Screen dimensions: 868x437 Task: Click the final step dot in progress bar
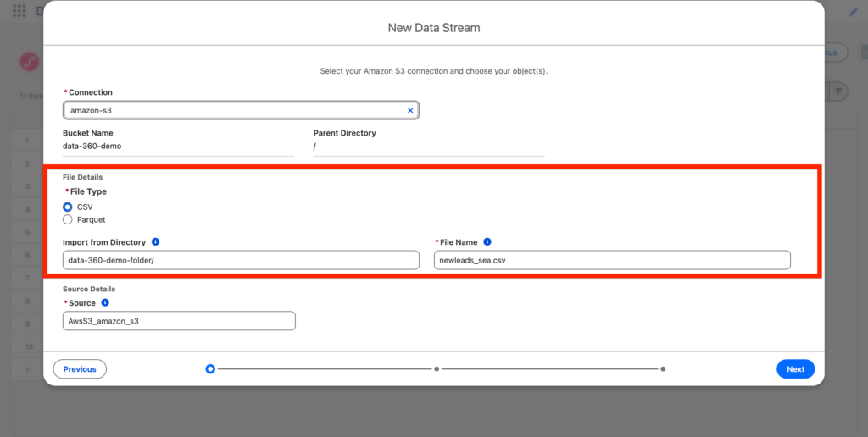663,369
